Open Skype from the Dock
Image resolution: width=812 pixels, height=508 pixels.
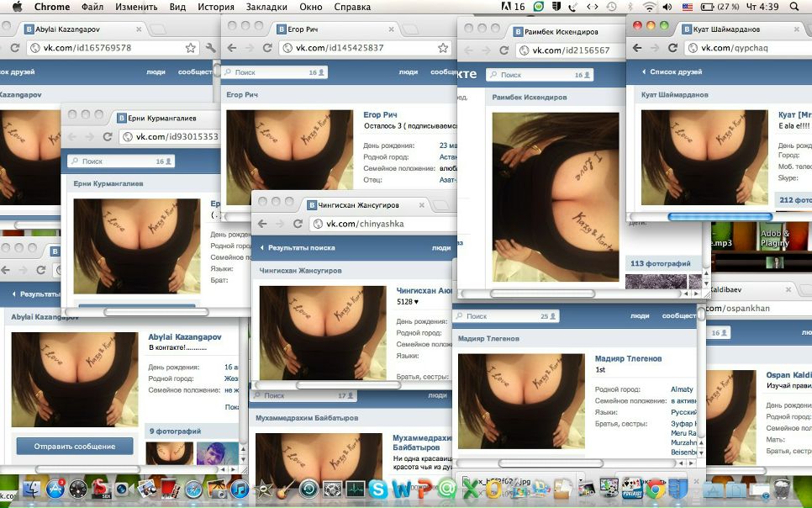(378, 489)
